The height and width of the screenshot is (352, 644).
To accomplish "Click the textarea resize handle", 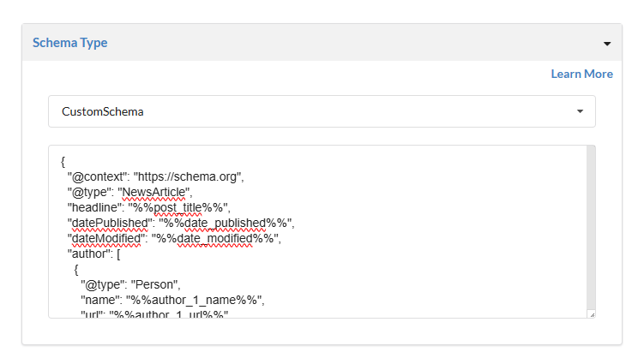I will click(592, 314).
